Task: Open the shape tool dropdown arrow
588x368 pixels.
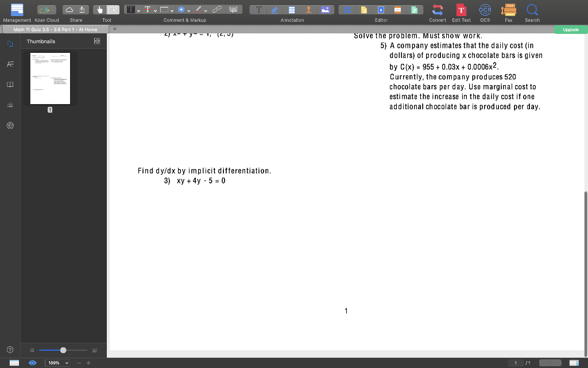Action: 172,9
